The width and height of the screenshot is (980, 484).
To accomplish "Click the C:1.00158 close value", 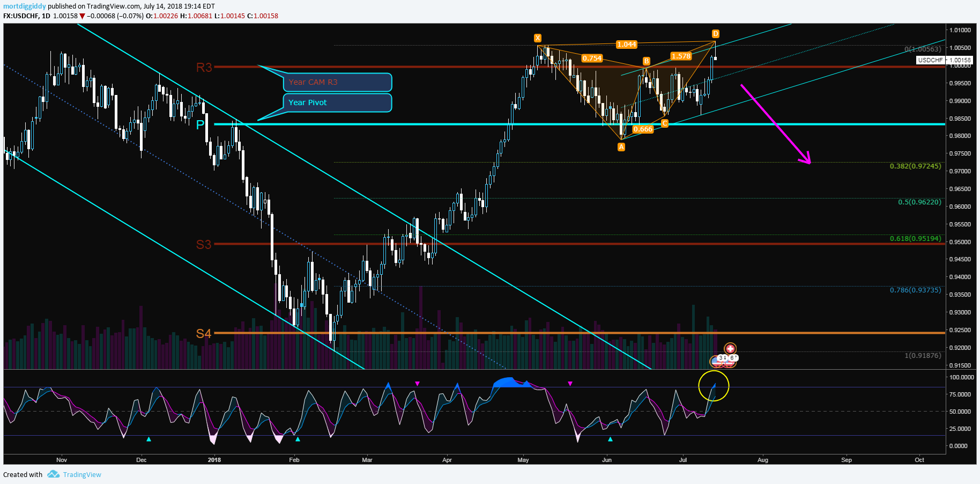I will [263, 16].
